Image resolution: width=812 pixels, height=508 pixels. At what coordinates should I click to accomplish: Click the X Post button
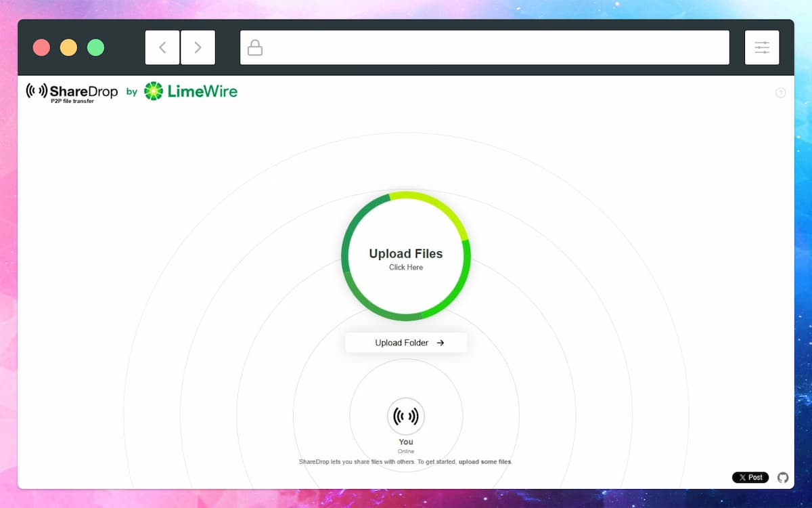click(750, 478)
